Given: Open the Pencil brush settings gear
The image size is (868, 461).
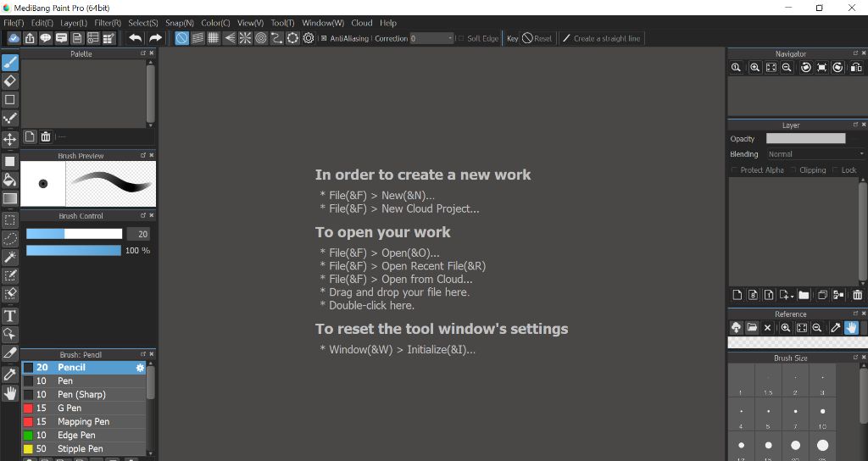Looking at the screenshot, I should coord(140,368).
